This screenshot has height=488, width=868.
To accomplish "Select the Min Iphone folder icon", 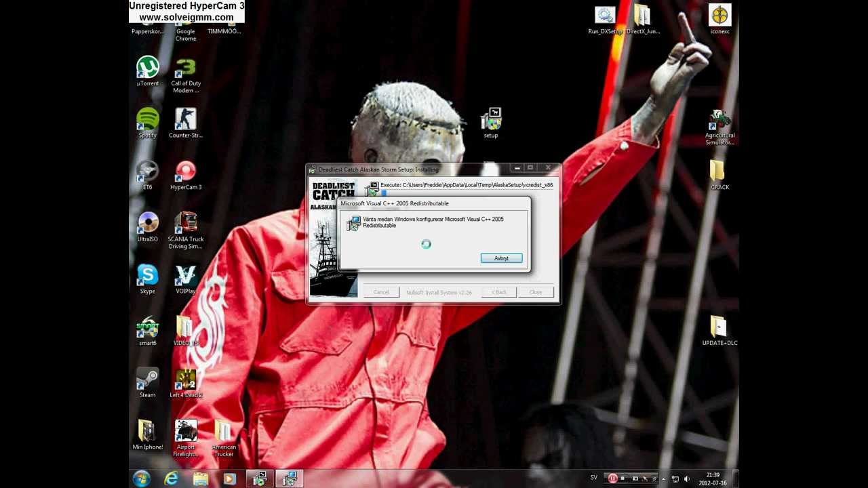I will tap(148, 435).
